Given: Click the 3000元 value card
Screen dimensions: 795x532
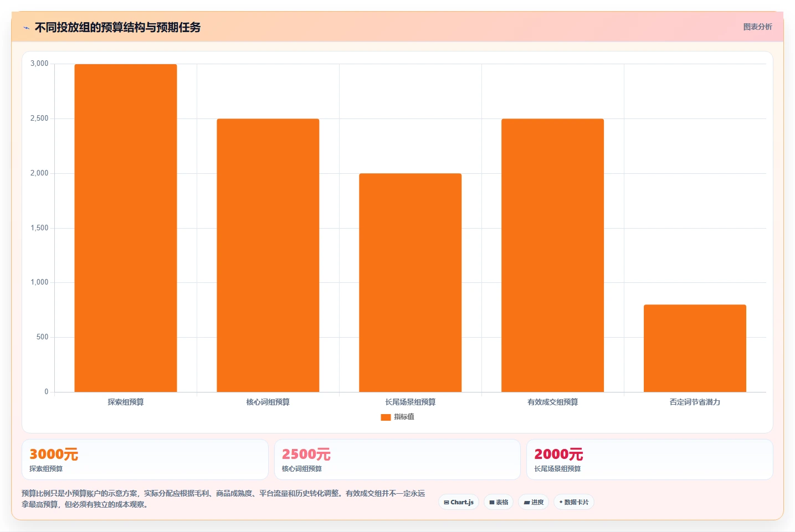Looking at the screenshot, I should click(x=145, y=459).
